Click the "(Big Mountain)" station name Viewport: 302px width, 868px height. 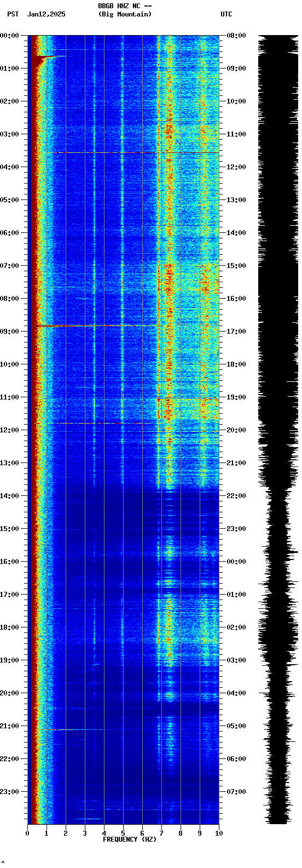click(125, 14)
